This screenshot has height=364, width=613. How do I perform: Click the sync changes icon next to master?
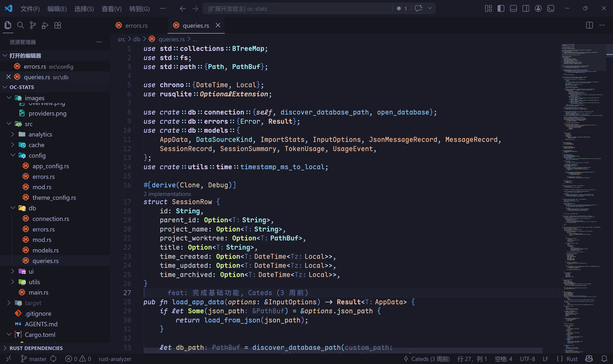click(x=53, y=359)
